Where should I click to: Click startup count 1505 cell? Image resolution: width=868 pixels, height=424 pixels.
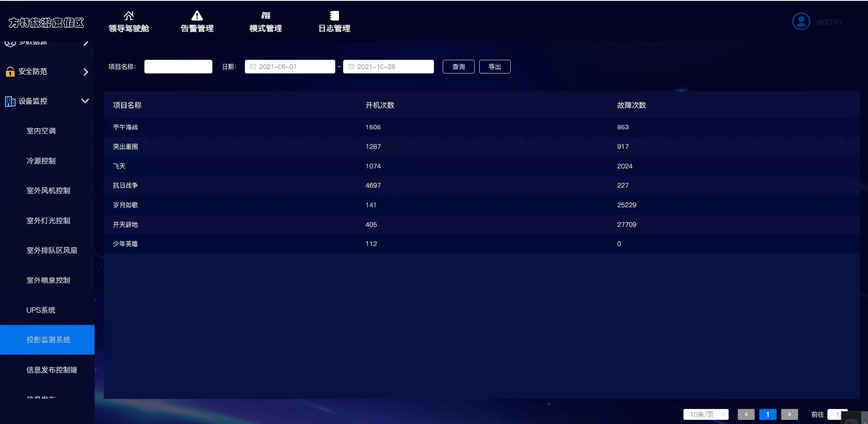click(373, 127)
